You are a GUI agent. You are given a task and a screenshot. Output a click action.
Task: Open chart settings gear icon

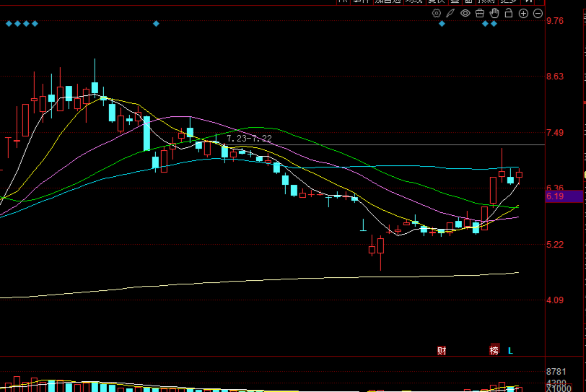(x=436, y=14)
